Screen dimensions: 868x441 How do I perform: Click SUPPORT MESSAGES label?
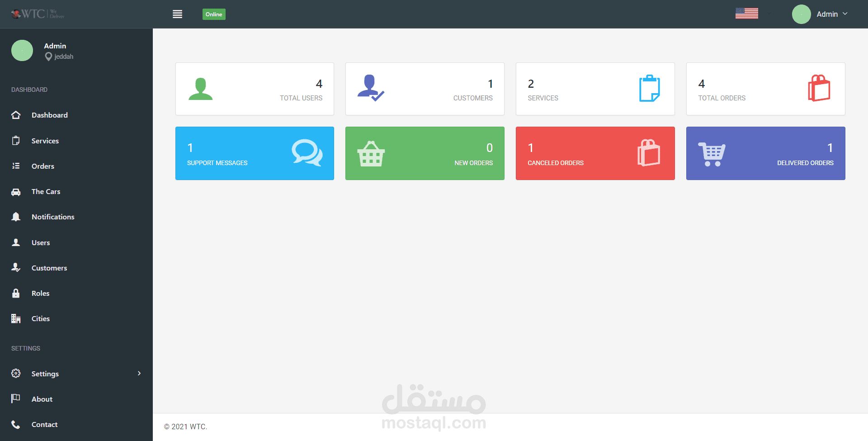point(217,163)
